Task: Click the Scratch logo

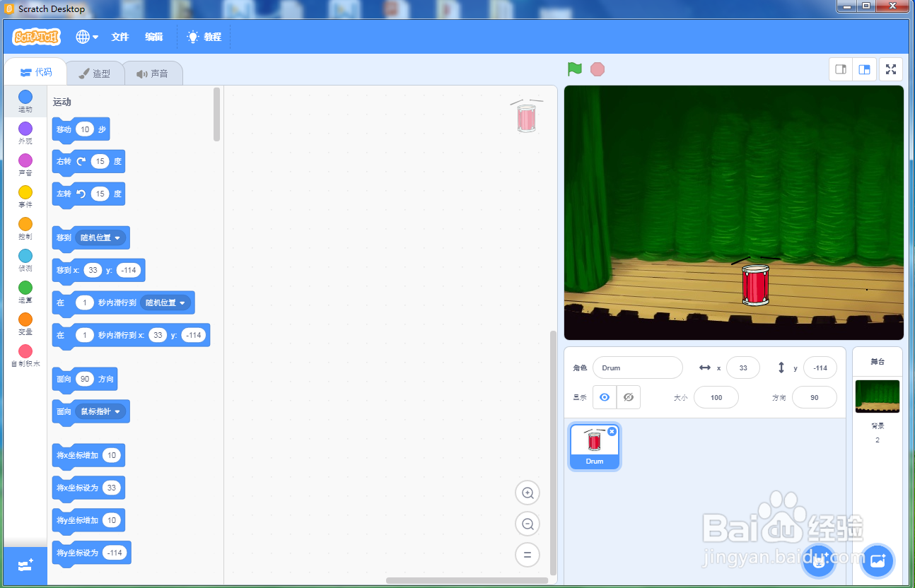Action: click(x=37, y=37)
